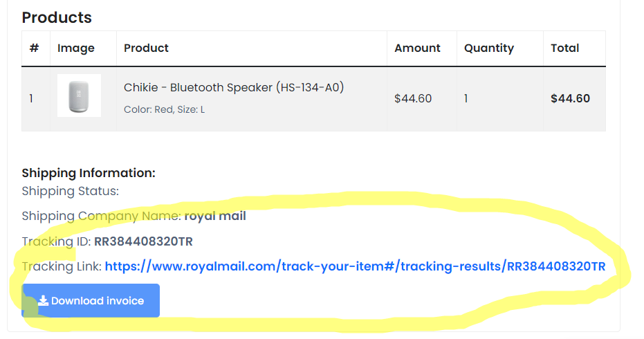The height and width of the screenshot is (339, 644).
Task: Click the Image column header
Action: (76, 48)
